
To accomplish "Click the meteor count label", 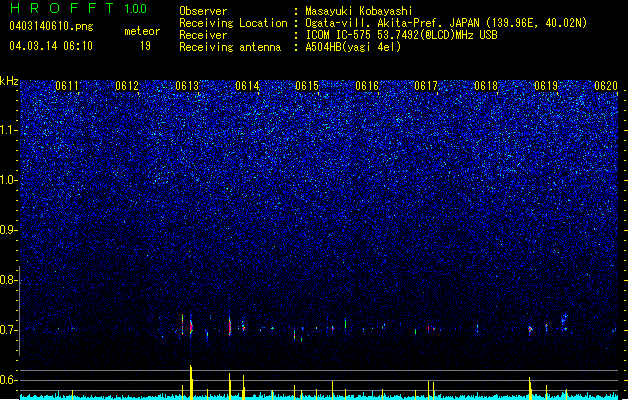I will pos(142,31).
